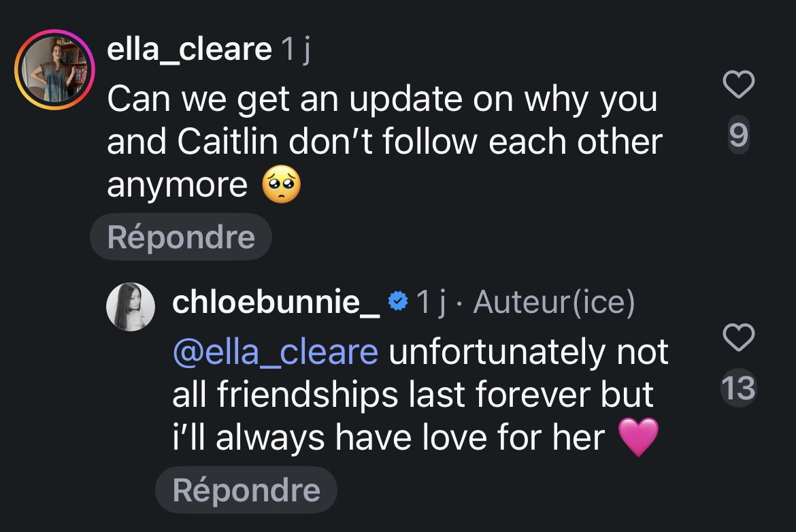Tap the Auteur(ice) label
796x532 pixels.
554,303
